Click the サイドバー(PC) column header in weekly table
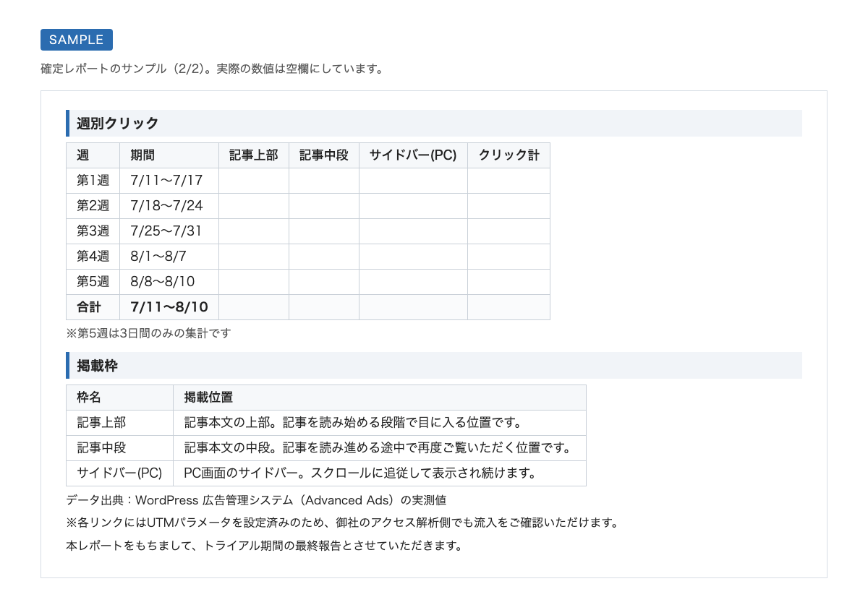The image size is (868, 610). point(414,155)
